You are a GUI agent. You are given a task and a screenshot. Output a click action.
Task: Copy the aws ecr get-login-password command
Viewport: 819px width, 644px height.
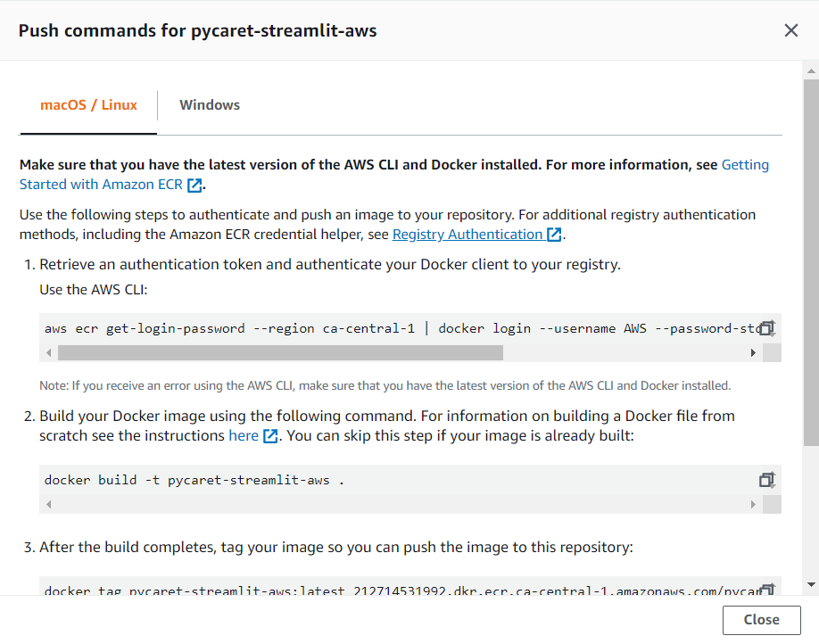[767, 328]
